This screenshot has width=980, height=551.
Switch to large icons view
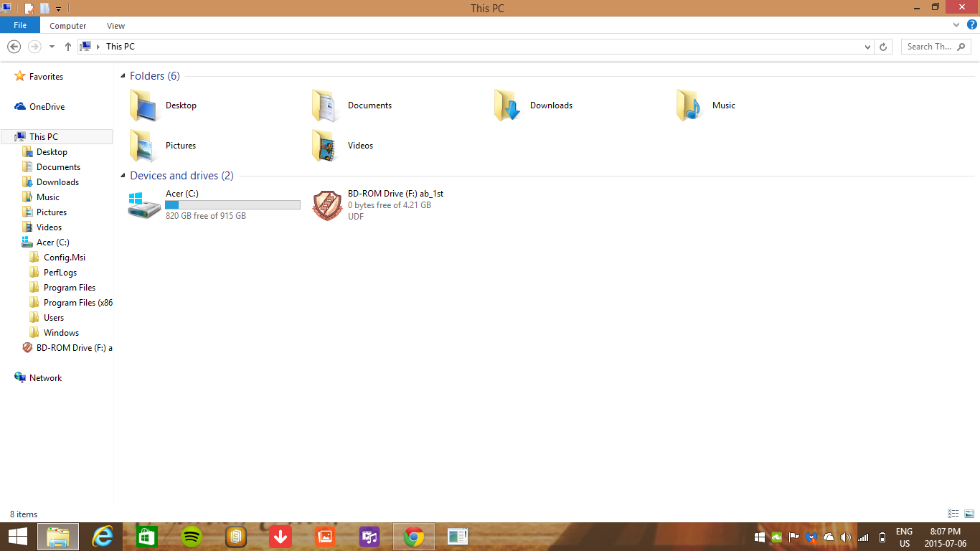[969, 514]
